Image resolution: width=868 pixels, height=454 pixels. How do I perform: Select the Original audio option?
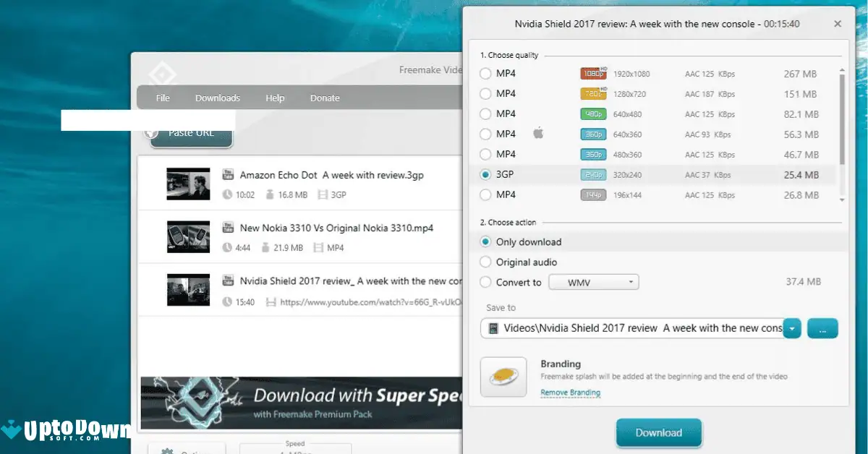pyautogui.click(x=485, y=262)
